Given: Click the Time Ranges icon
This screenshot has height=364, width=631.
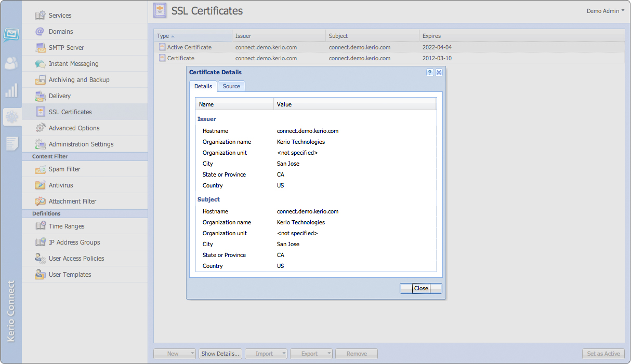Looking at the screenshot, I should (40, 226).
